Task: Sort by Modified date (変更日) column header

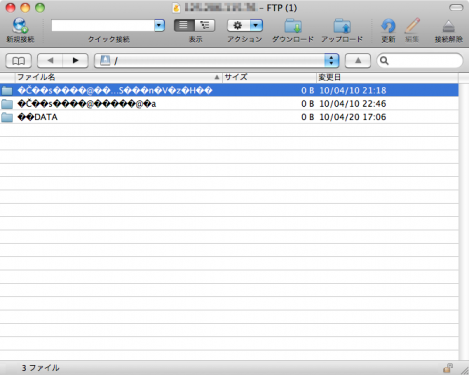Action: tap(387, 77)
